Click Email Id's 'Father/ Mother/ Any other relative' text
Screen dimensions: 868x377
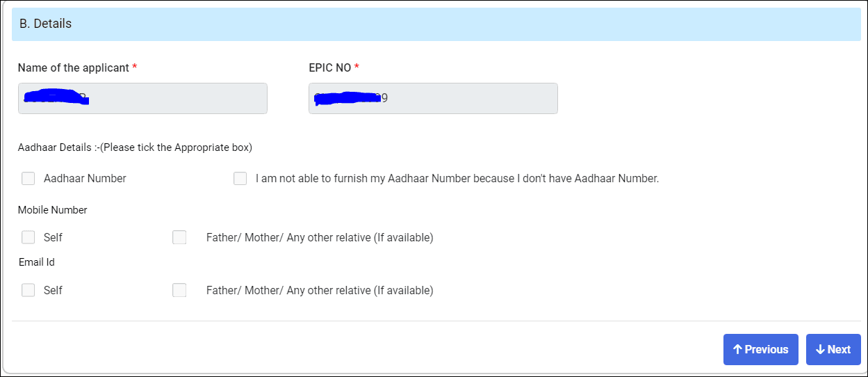tap(320, 290)
